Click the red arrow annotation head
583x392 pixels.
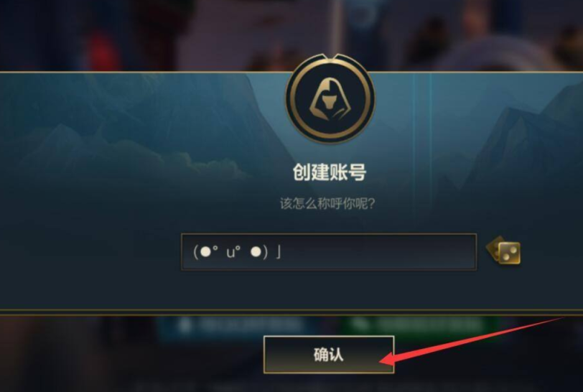[387, 359]
